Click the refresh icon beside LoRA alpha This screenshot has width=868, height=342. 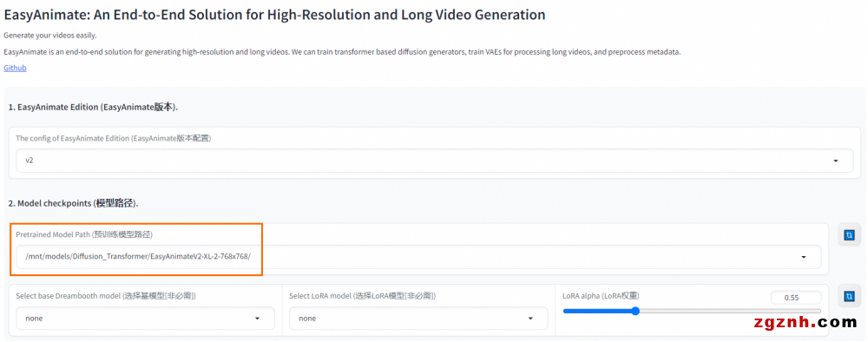849,297
